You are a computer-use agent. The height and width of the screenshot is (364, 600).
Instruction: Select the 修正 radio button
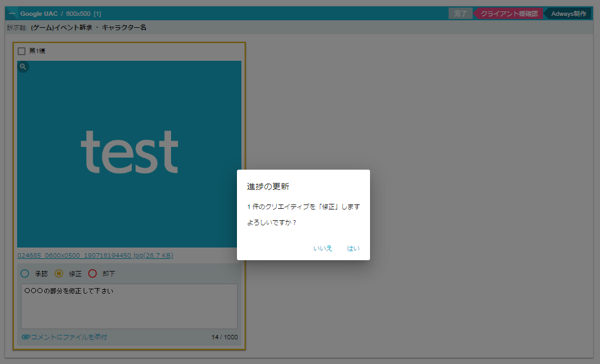(x=59, y=274)
